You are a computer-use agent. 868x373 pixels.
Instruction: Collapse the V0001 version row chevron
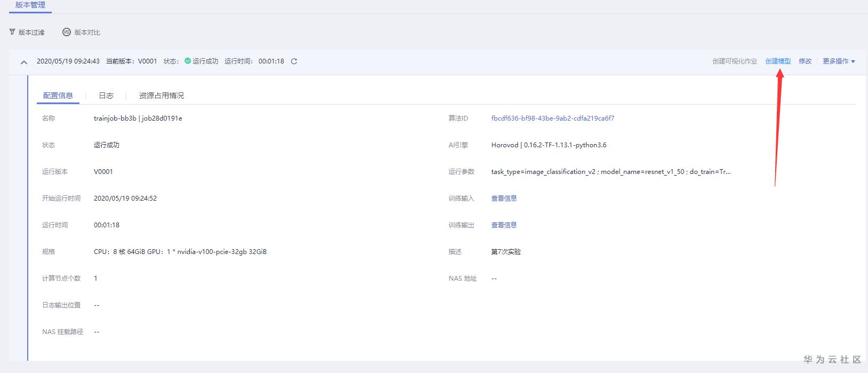point(24,62)
